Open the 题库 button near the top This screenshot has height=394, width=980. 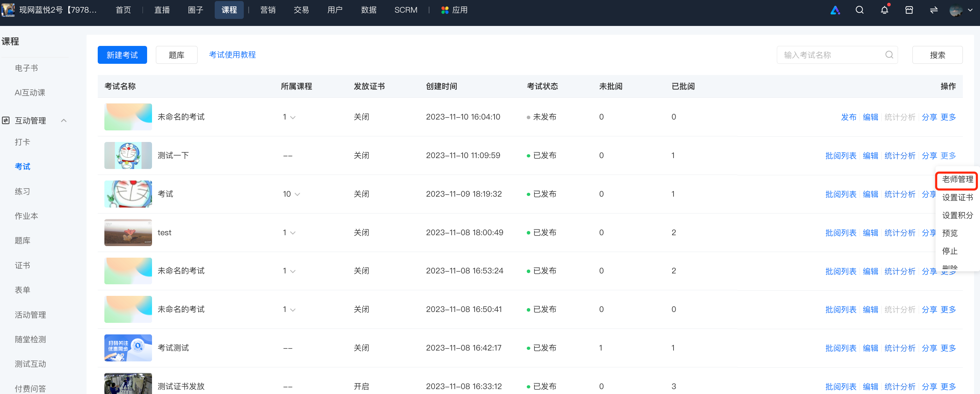(x=177, y=55)
